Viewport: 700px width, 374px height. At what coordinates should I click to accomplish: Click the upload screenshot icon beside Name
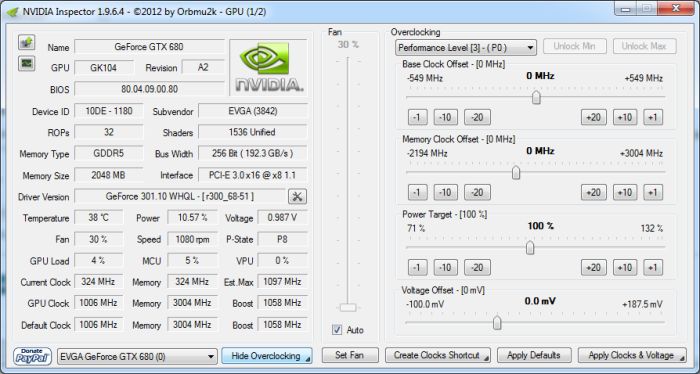coord(27,42)
